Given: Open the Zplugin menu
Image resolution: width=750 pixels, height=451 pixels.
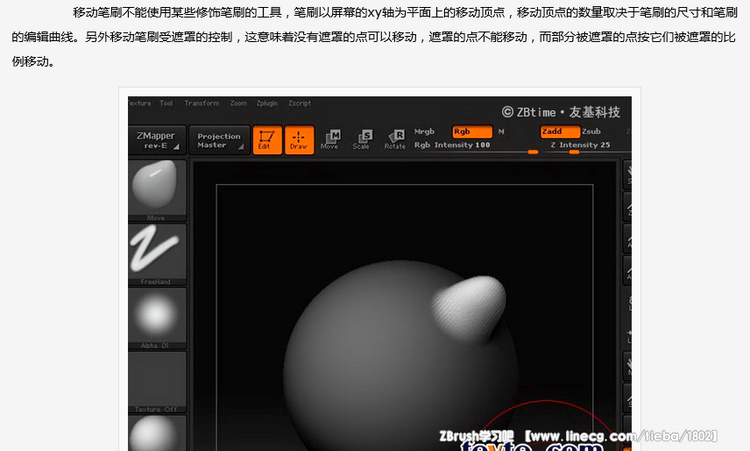Looking at the screenshot, I should tap(267, 103).
